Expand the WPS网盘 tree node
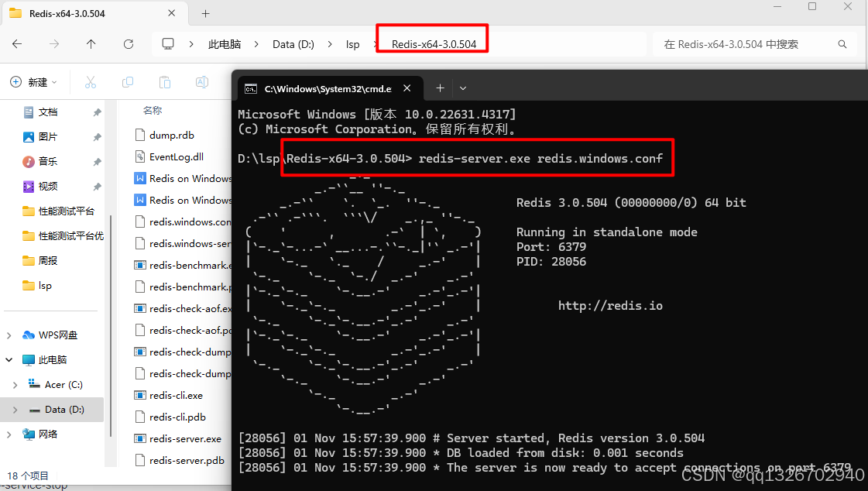868x491 pixels. point(9,335)
